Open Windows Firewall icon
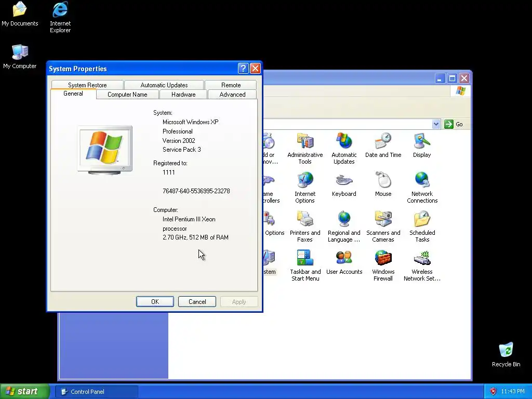 point(383,265)
